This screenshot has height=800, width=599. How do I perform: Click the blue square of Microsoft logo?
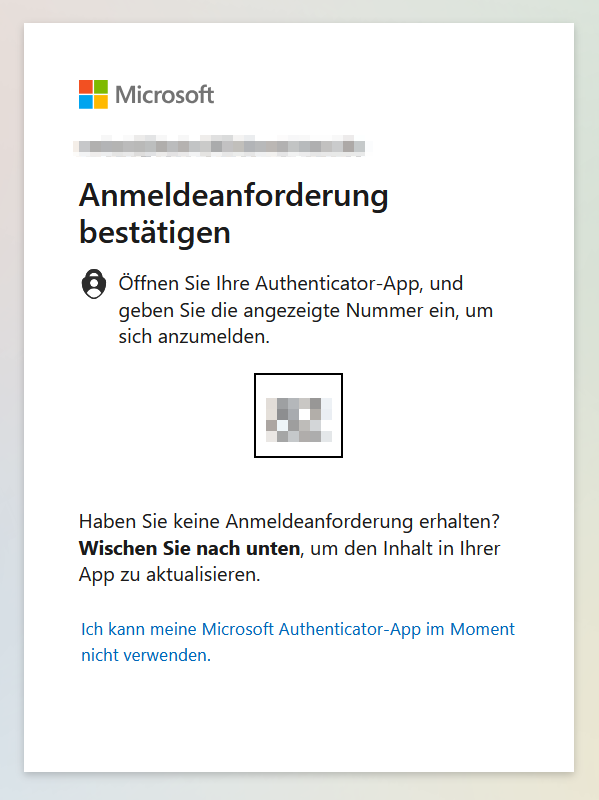86,102
